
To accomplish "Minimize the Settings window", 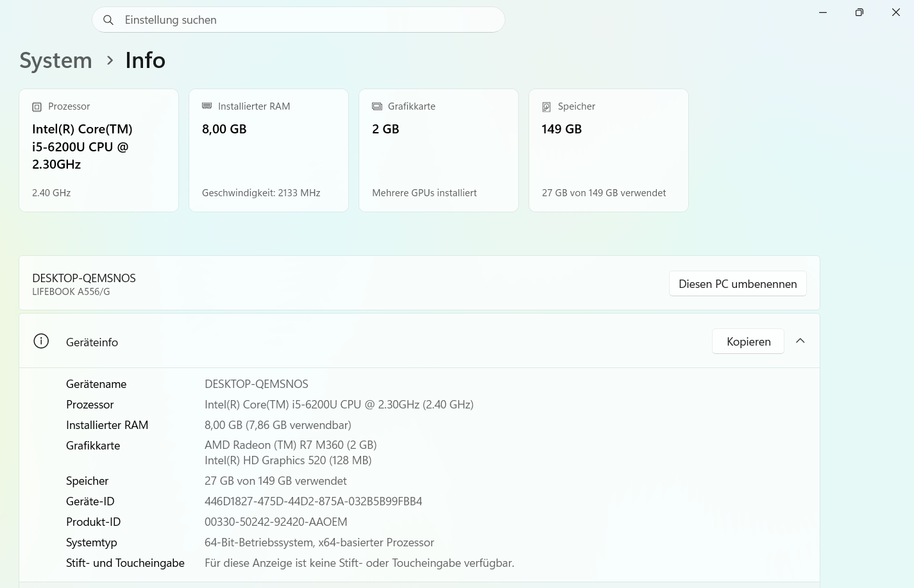I will click(x=823, y=13).
